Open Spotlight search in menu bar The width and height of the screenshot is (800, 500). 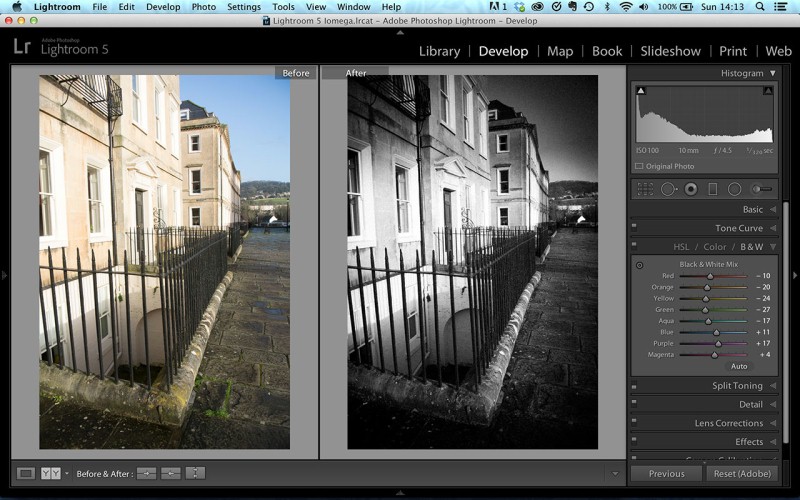pos(760,7)
